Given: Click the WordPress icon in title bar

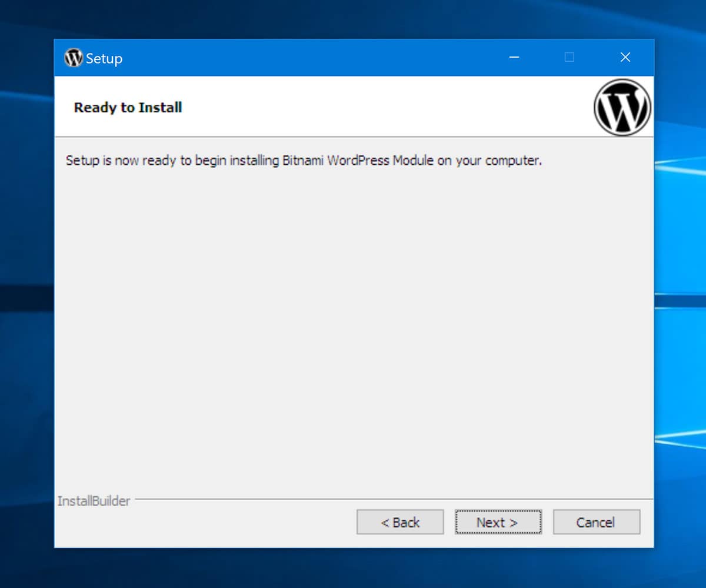Looking at the screenshot, I should tap(74, 58).
